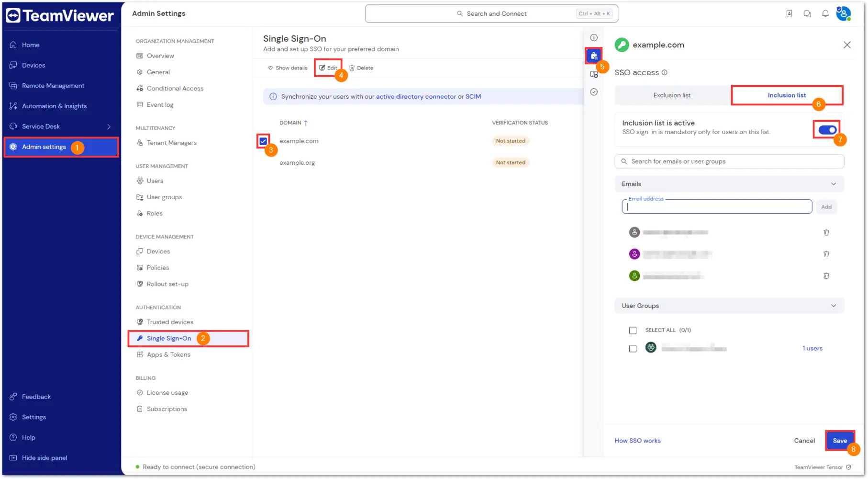Click the screen-with-user icon in the side strip
The image size is (868, 479).
point(594,74)
